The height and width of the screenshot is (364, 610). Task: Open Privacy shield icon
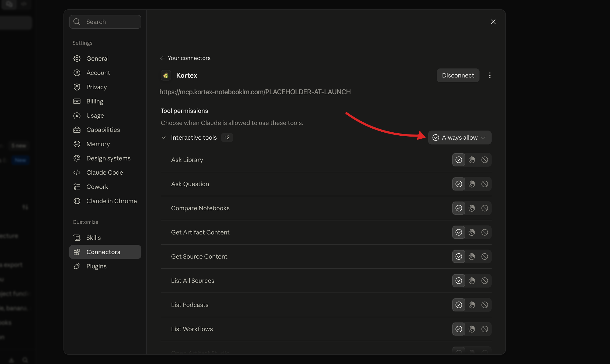coord(77,87)
